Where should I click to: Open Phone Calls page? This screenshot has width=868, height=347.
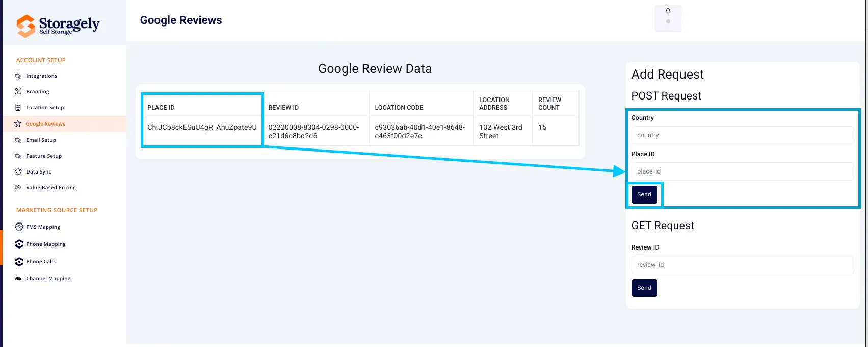click(41, 261)
